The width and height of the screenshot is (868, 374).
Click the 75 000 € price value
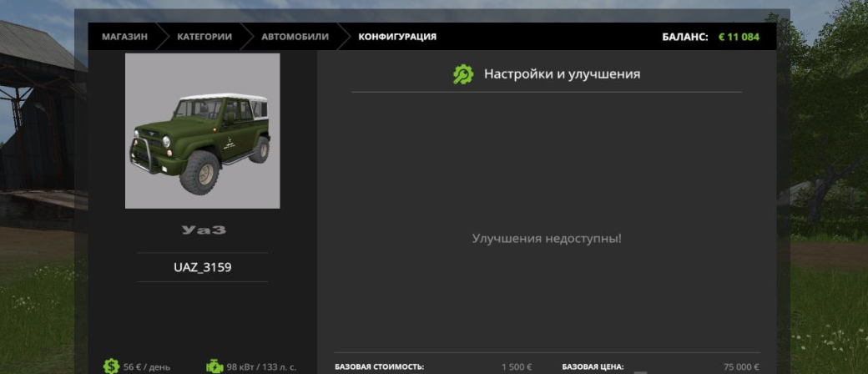point(740,366)
